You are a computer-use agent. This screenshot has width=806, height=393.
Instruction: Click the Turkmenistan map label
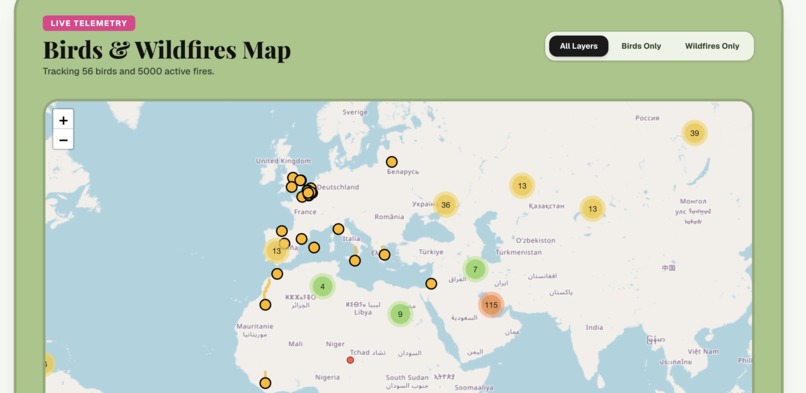click(519, 252)
